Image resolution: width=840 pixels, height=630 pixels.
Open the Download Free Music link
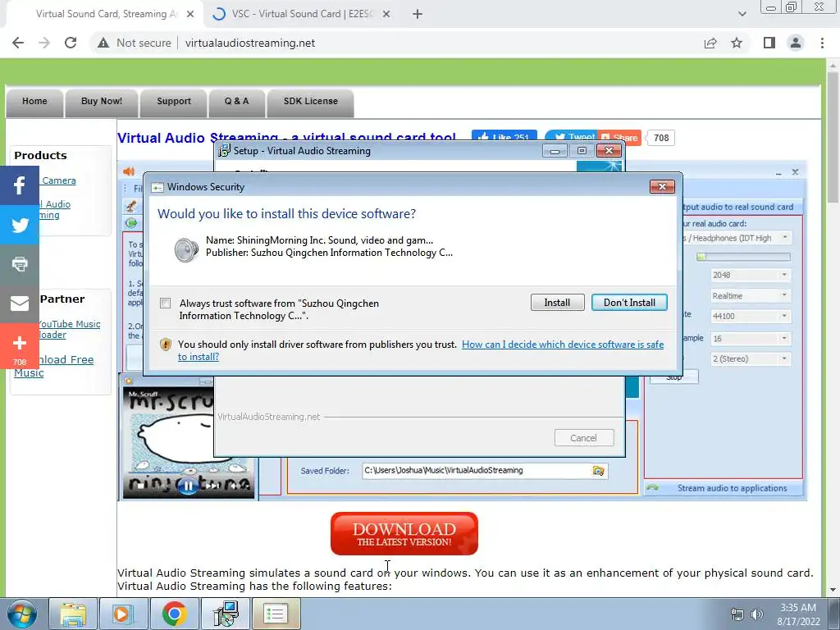[54, 366]
